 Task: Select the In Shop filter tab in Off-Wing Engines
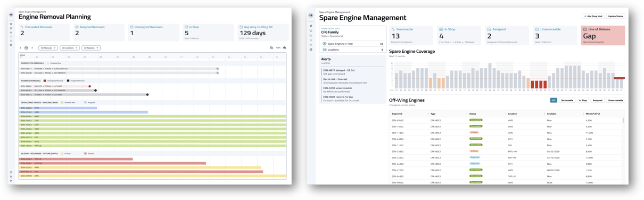pos(583,100)
